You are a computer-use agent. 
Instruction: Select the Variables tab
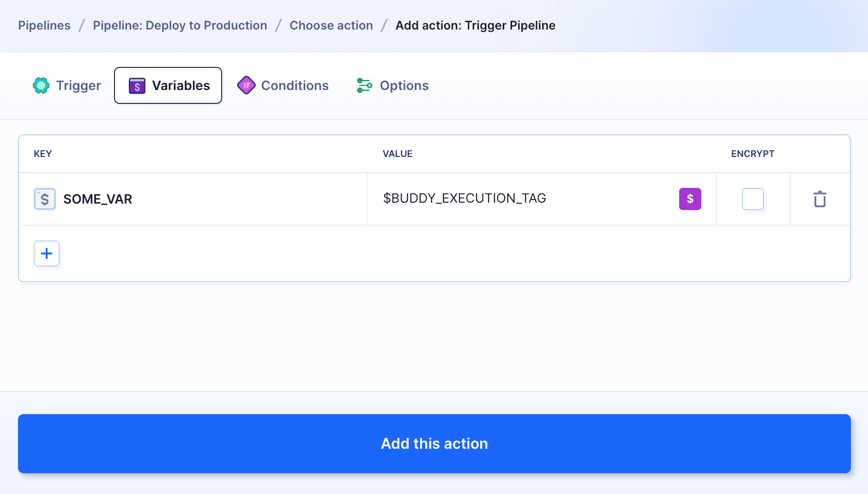pos(168,85)
